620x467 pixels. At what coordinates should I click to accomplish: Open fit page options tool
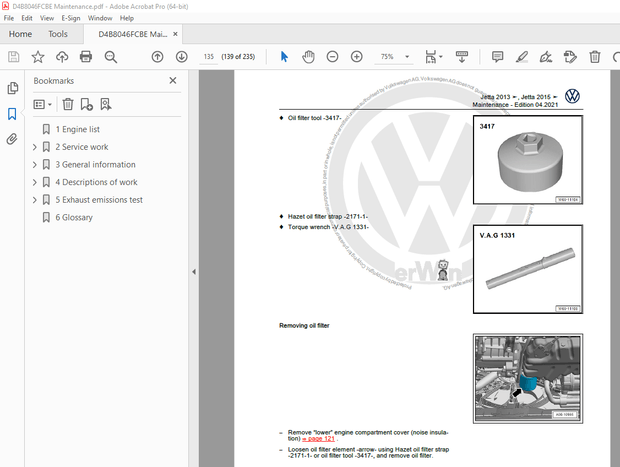point(433,57)
